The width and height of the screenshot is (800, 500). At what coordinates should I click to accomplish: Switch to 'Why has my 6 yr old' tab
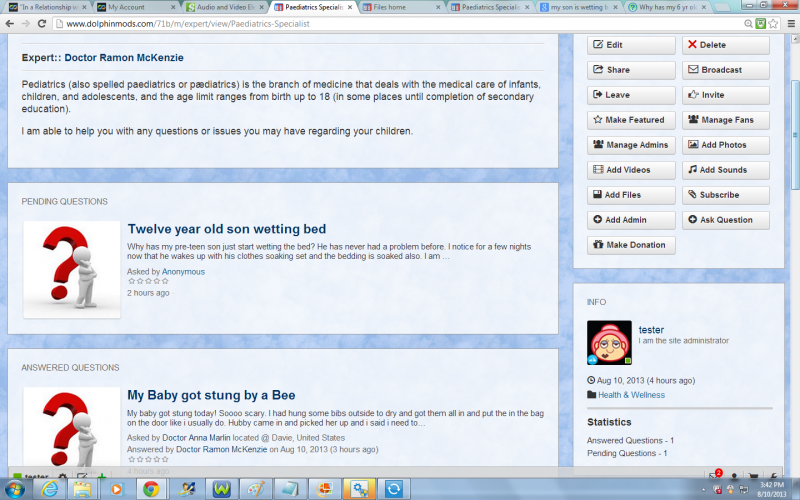(x=667, y=7)
